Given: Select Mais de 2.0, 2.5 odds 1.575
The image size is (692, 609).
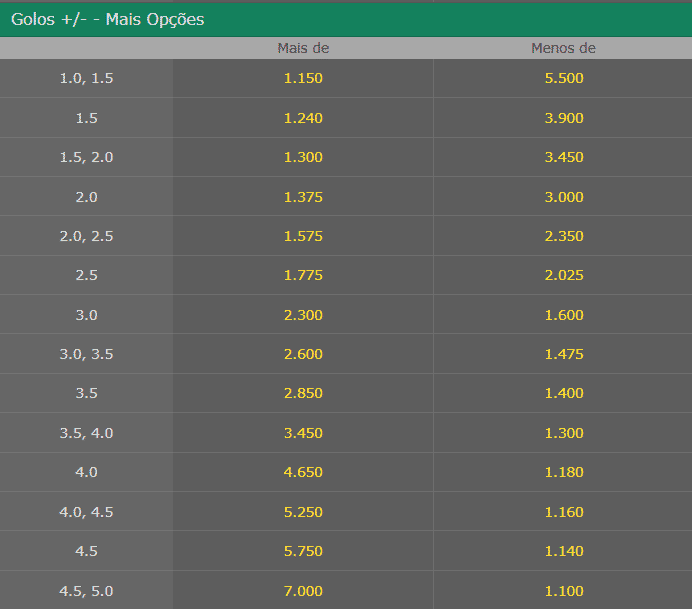Looking at the screenshot, I should coord(303,236).
